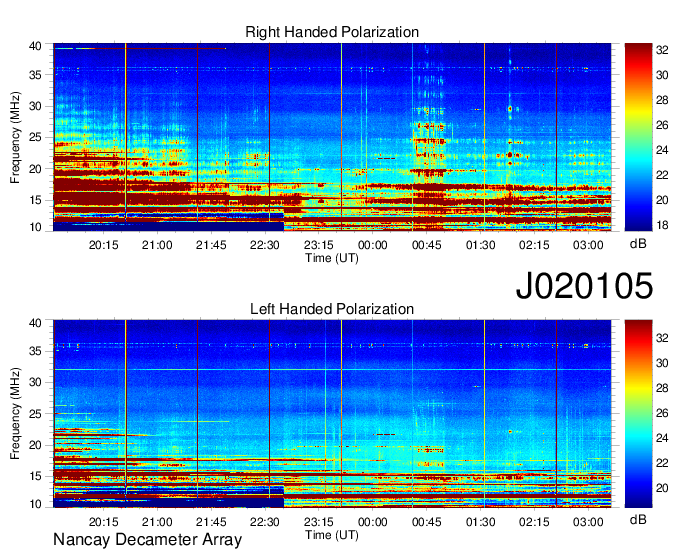Screen dimensions: 680x552
Task: Click 10 MHz tick on Left Handed frequency axis
Action: pos(35,504)
